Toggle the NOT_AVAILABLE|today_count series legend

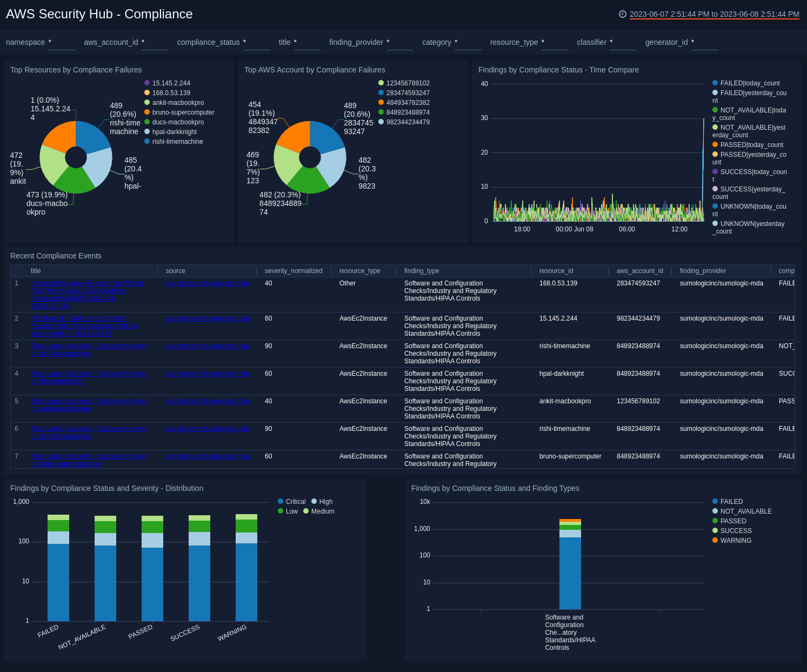pyautogui.click(x=749, y=114)
